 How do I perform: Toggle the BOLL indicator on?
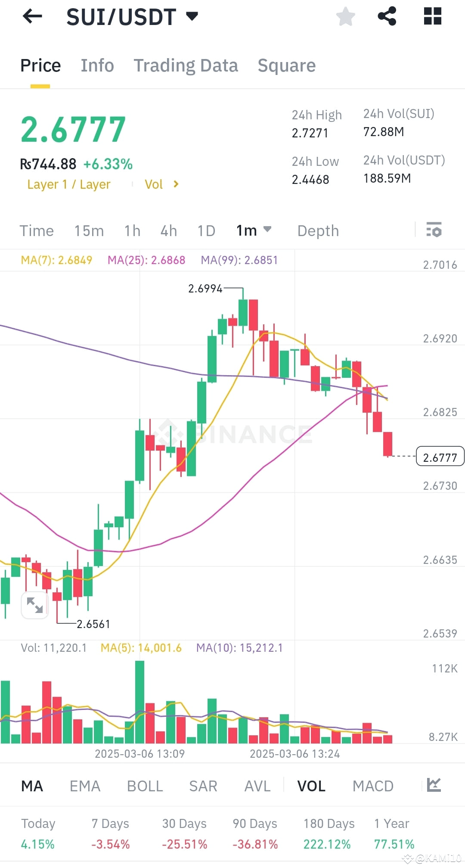click(145, 786)
